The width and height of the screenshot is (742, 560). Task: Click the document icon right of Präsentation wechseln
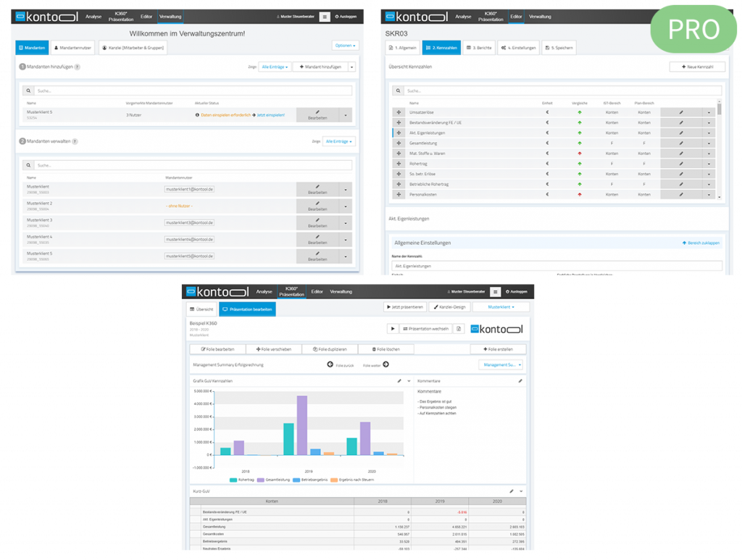[x=459, y=328]
